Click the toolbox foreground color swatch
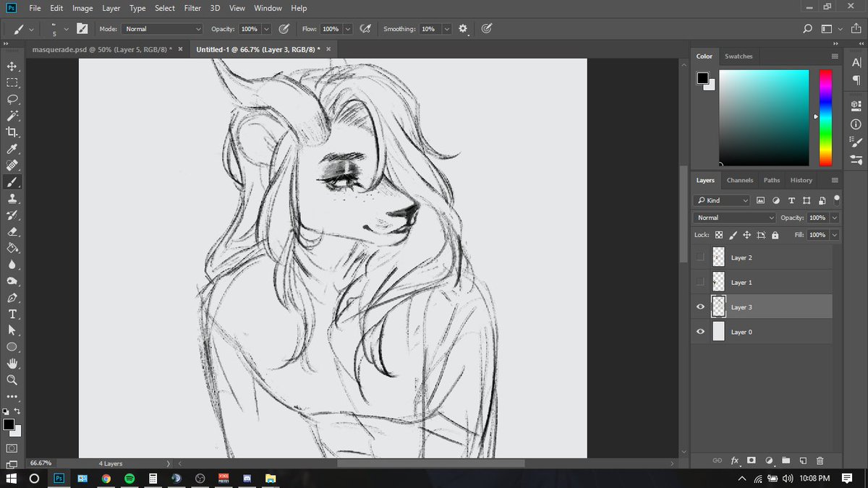This screenshot has height=488, width=868. coord(9,424)
